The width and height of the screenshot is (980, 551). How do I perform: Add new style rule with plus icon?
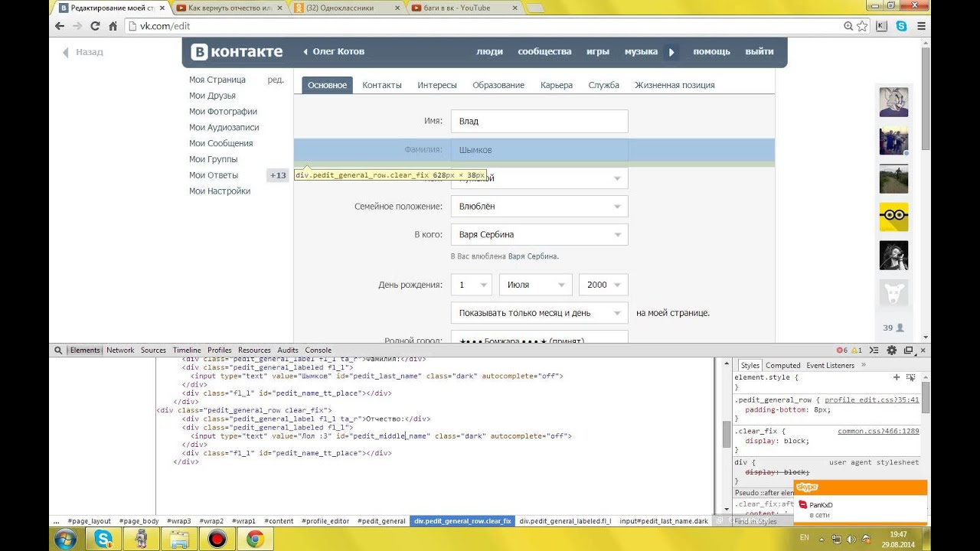coord(897,377)
